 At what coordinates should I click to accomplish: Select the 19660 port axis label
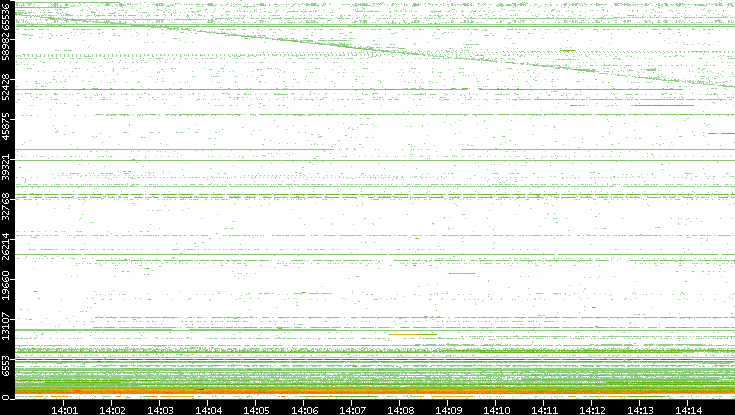pyautogui.click(x=6, y=286)
